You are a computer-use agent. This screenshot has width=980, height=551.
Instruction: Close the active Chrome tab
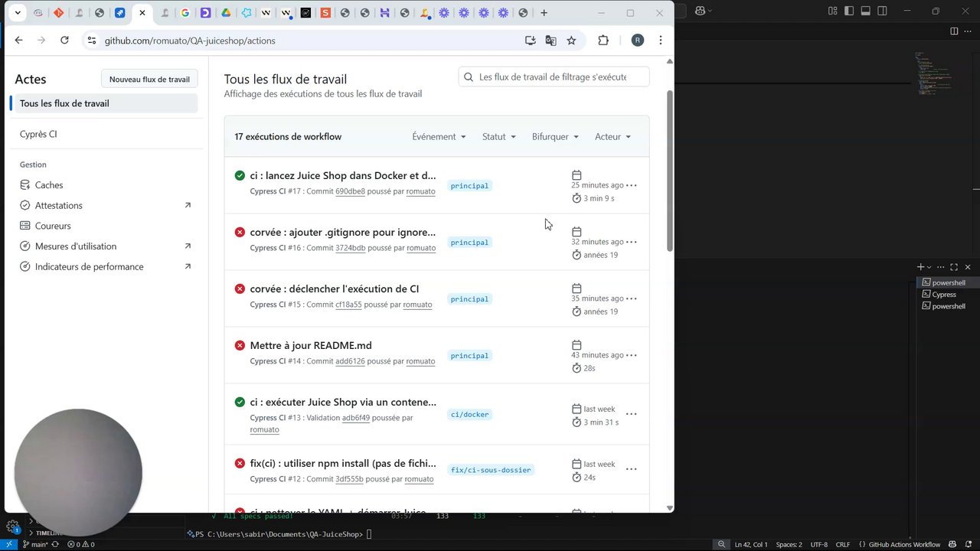click(142, 13)
